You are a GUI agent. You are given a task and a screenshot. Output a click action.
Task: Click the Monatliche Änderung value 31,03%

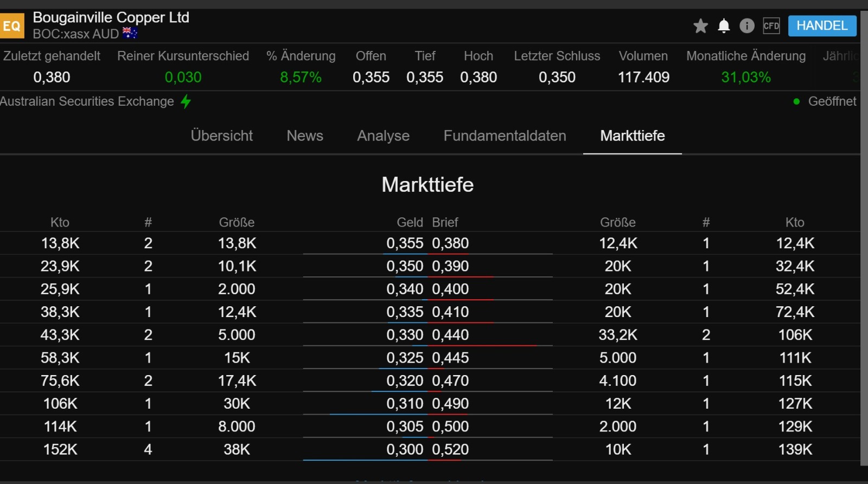click(746, 78)
